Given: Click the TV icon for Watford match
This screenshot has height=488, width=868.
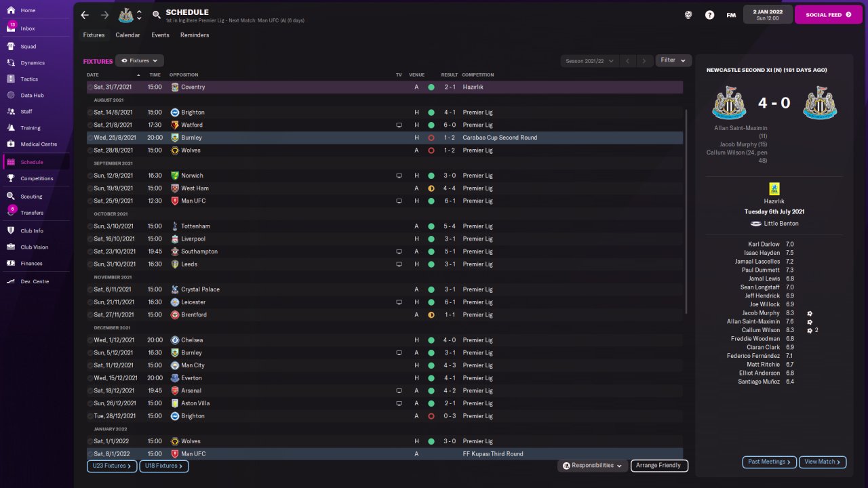Looking at the screenshot, I should pos(399,125).
